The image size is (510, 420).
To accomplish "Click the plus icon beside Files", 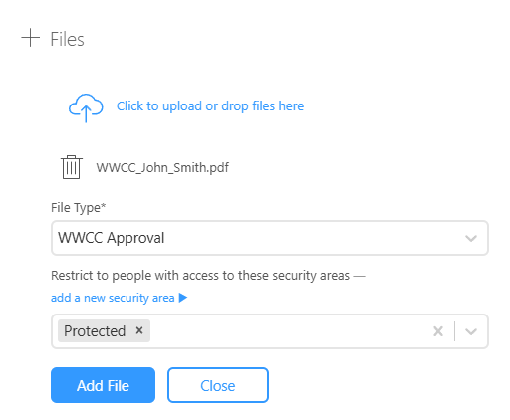I will click(x=31, y=38).
